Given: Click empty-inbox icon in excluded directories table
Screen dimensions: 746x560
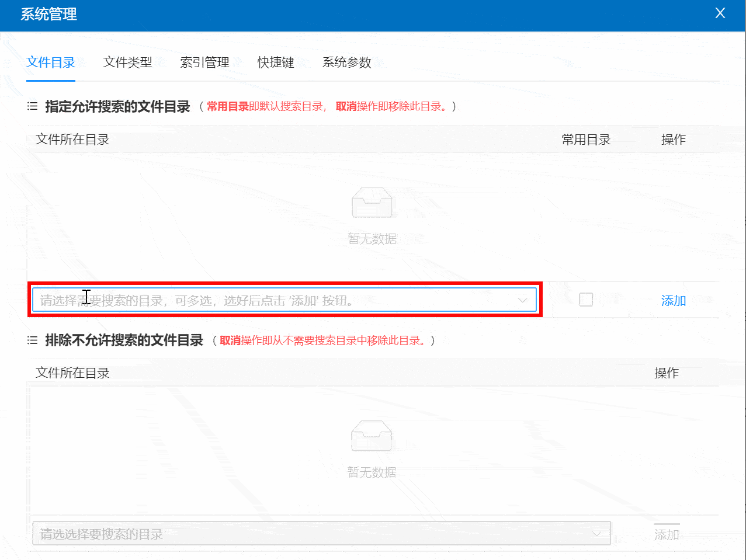Looking at the screenshot, I should (372, 436).
